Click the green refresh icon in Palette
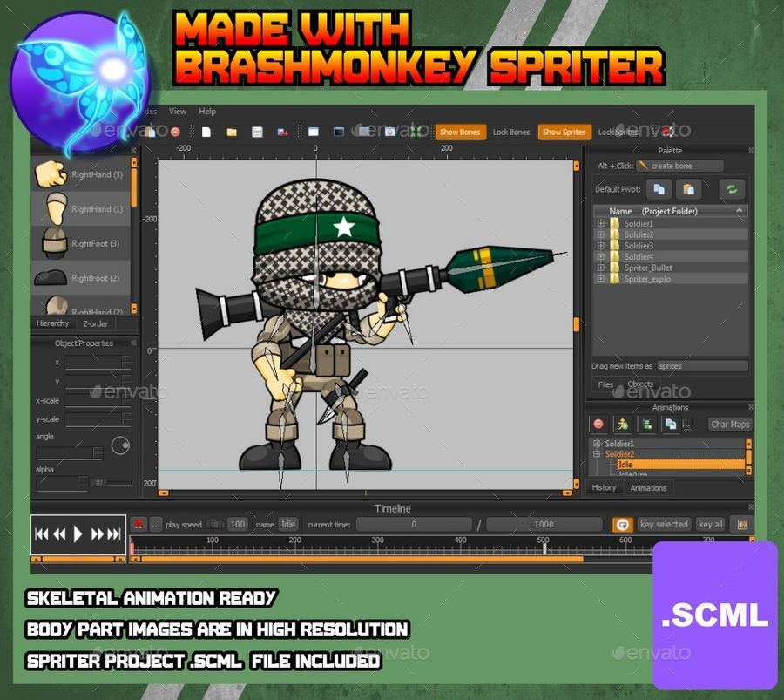This screenshot has height=700, width=784. point(732,189)
